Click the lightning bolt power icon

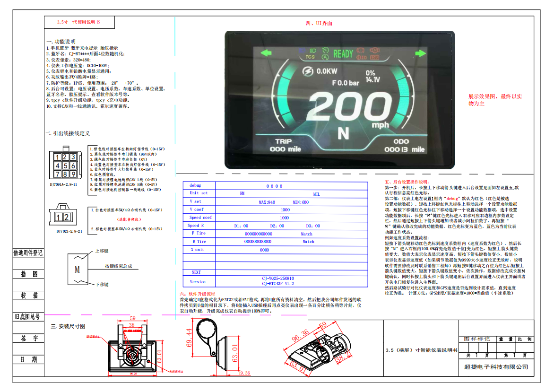coord(308,71)
